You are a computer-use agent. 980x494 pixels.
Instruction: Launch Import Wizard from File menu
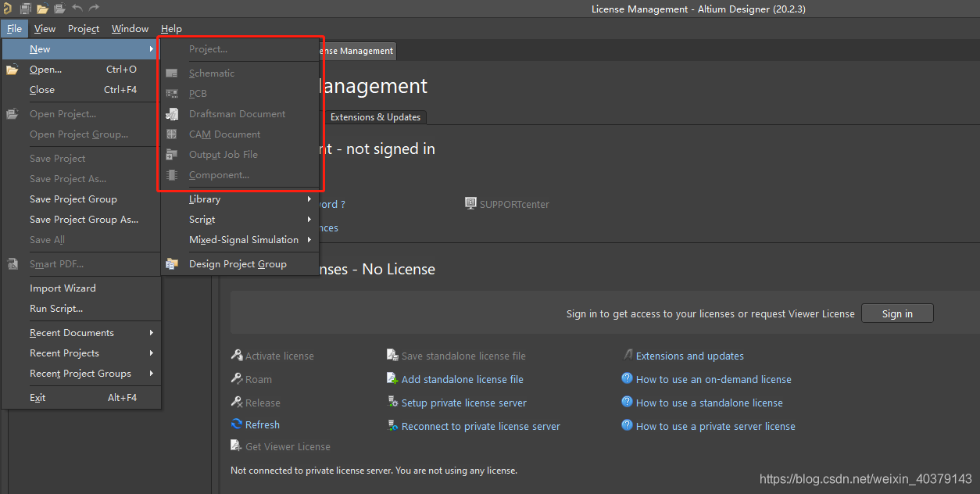pos(81,288)
